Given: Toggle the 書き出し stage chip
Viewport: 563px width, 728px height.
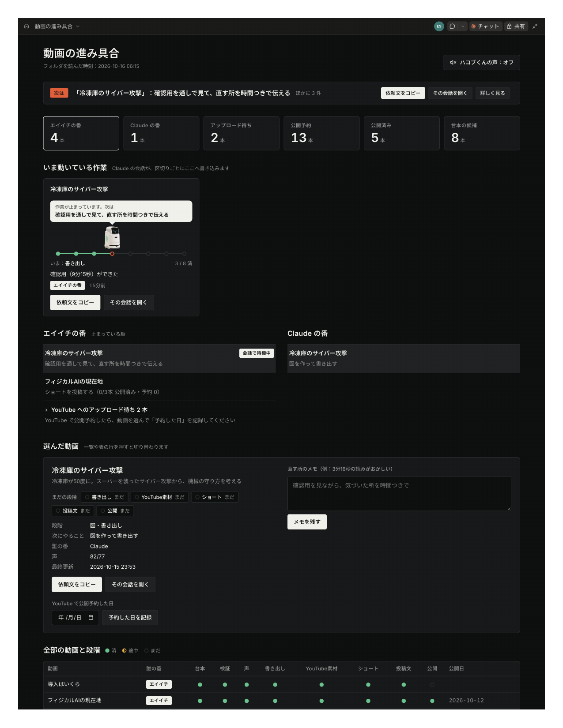Looking at the screenshot, I should (105, 497).
